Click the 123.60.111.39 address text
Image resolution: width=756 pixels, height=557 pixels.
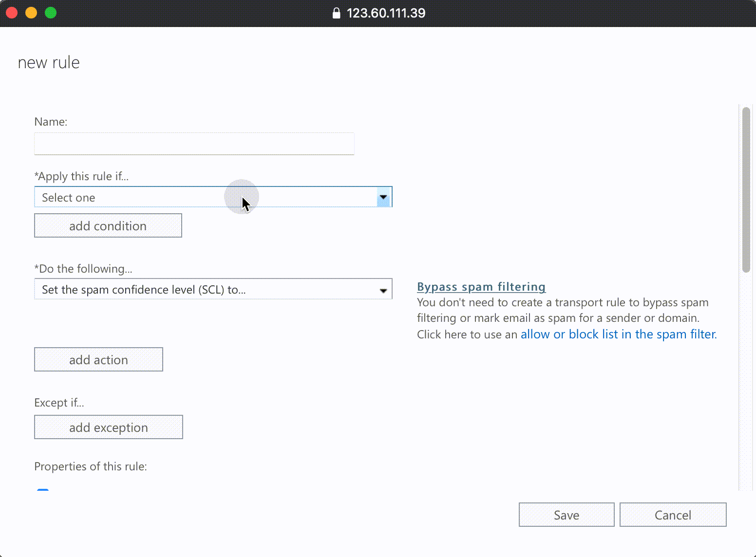click(386, 13)
